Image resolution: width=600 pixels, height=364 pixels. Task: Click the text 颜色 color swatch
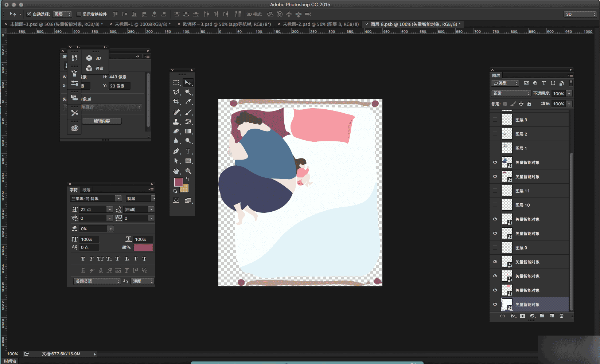(x=143, y=247)
